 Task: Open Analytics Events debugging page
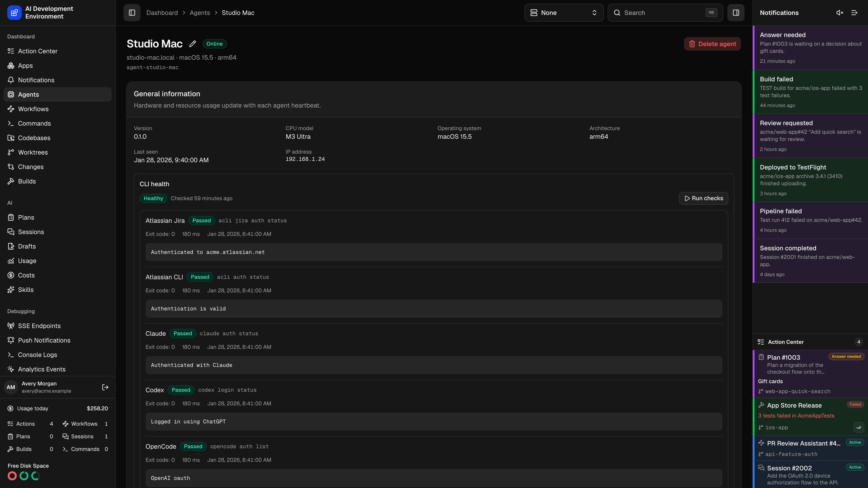(x=58, y=369)
